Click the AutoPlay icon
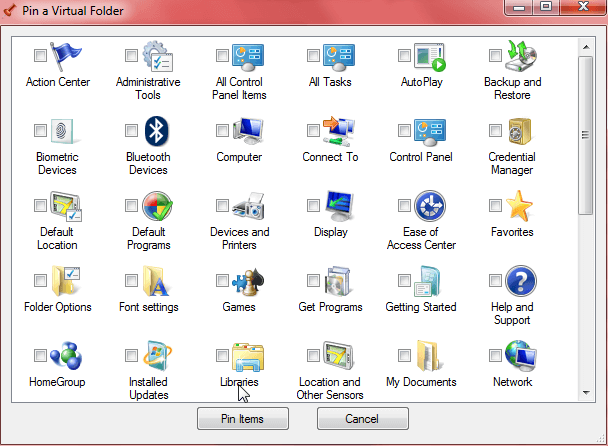Image resolution: width=608 pixels, height=446 pixels. (x=430, y=57)
